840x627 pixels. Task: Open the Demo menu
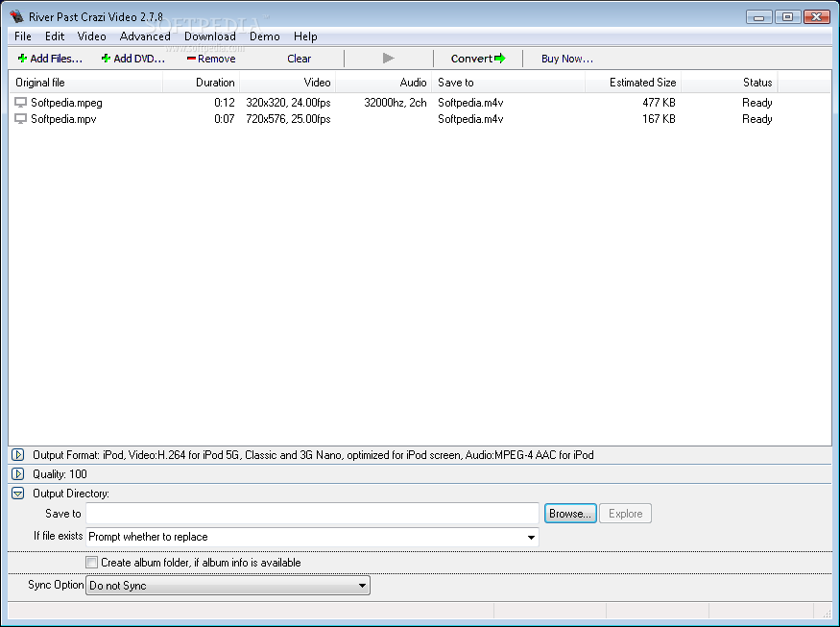click(265, 36)
